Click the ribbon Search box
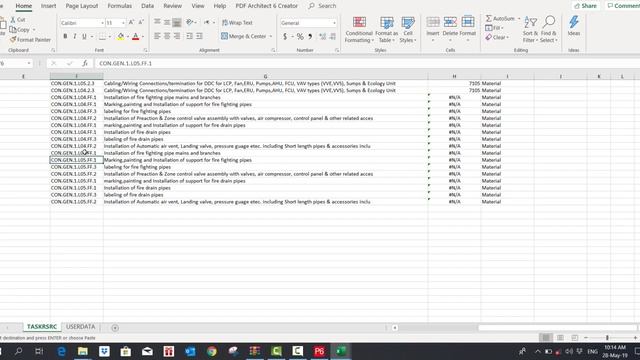 322,6
